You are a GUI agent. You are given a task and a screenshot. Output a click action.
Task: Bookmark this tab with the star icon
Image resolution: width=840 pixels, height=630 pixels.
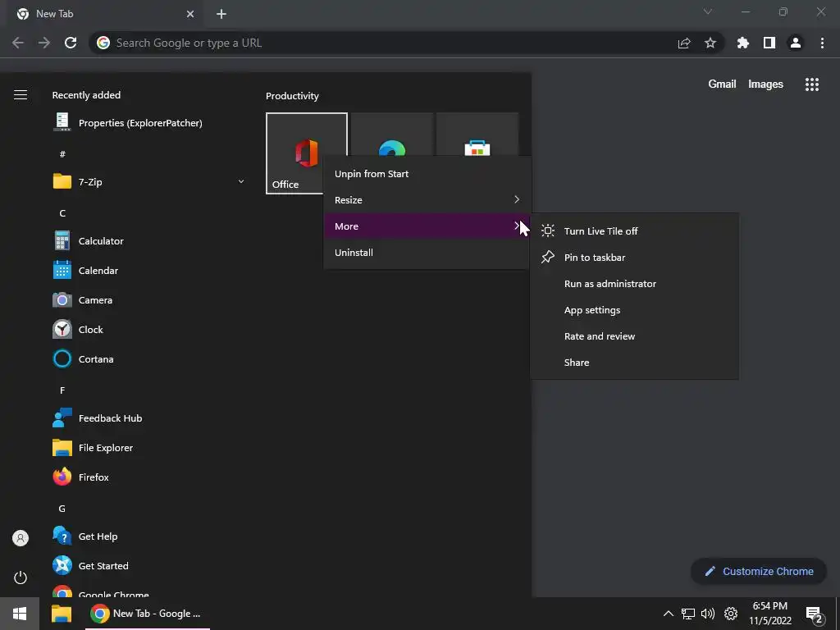pyautogui.click(x=710, y=43)
